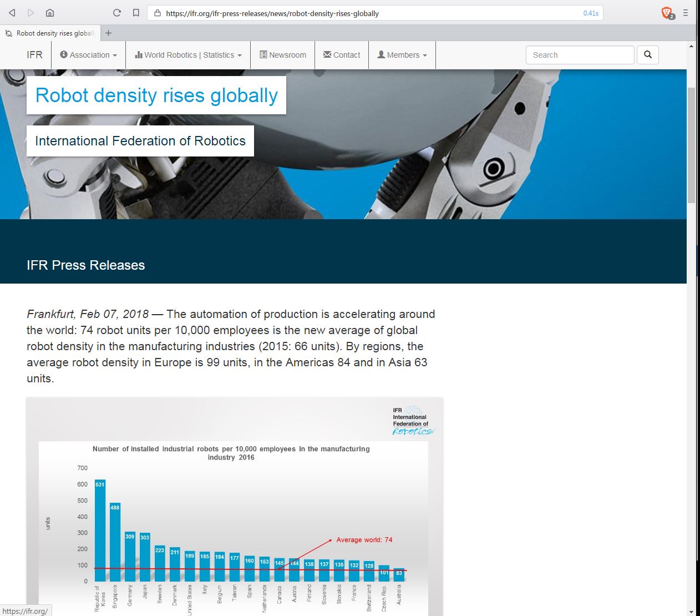
Task: Expand the Association dropdown menu
Action: (x=89, y=55)
